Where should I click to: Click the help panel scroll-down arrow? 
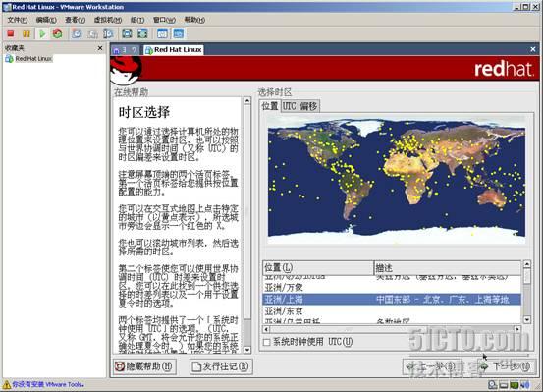(x=247, y=350)
